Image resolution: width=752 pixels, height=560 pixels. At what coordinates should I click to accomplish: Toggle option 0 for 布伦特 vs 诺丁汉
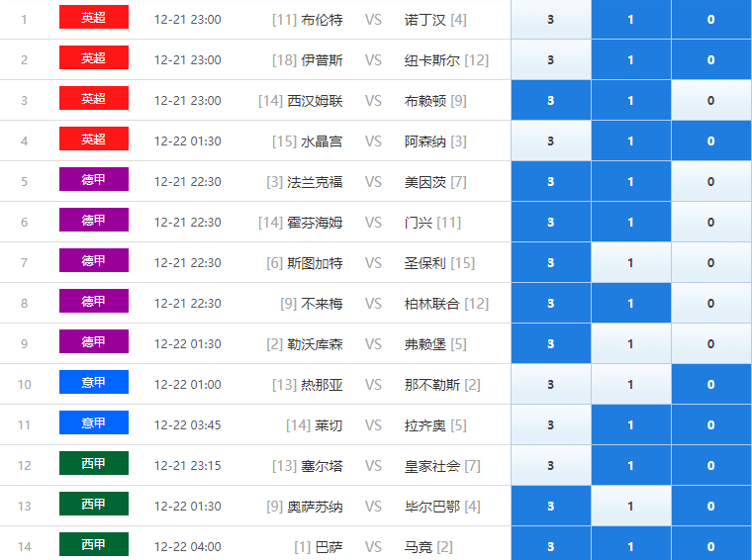tap(711, 19)
